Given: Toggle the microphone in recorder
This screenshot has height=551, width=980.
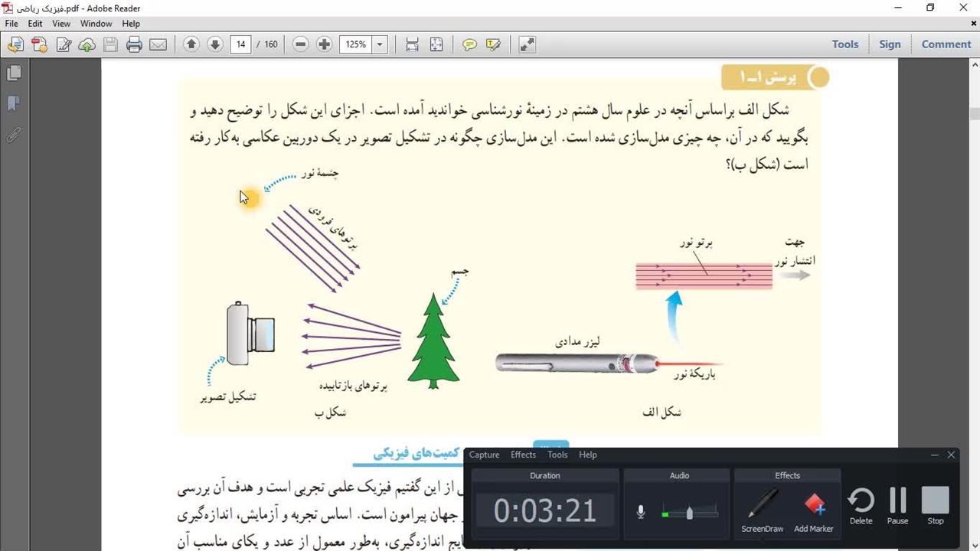Looking at the screenshot, I should pyautogui.click(x=641, y=512).
